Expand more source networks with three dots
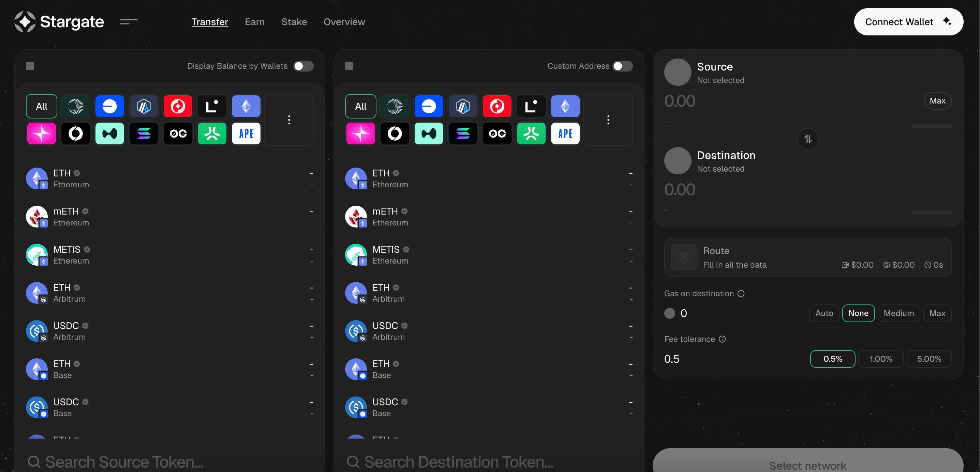The image size is (980, 472). [289, 120]
